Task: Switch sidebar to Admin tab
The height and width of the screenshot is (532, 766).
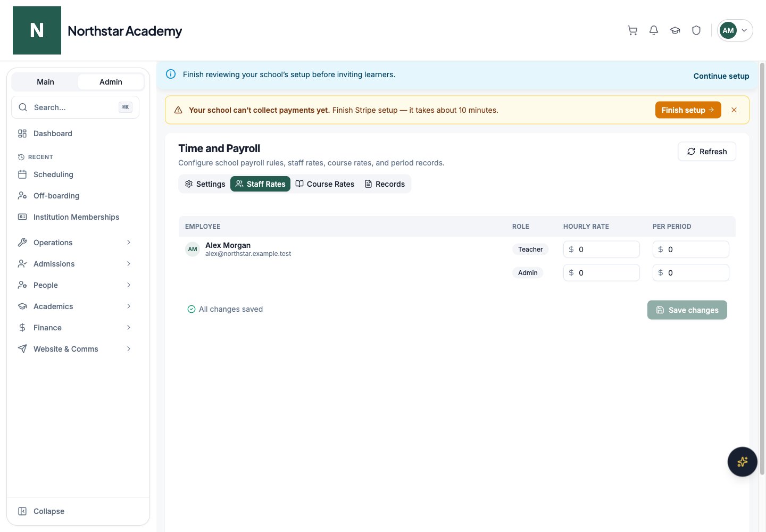Action: 111,82
